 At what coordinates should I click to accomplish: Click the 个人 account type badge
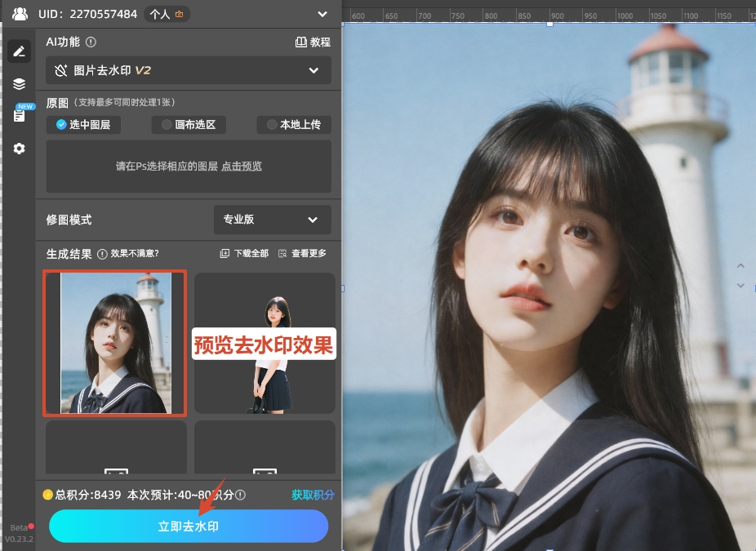click(x=167, y=14)
